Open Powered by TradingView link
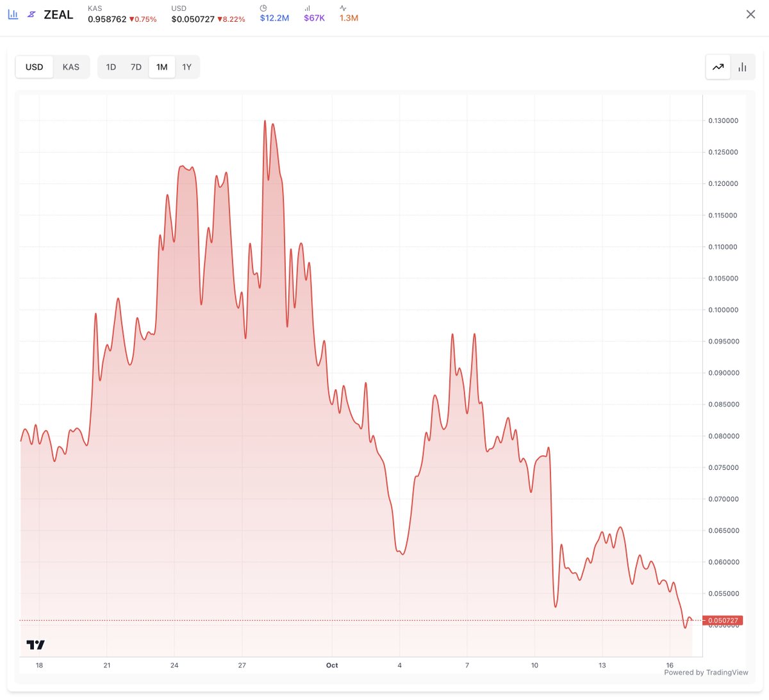This screenshot has height=700, width=769. click(x=706, y=672)
